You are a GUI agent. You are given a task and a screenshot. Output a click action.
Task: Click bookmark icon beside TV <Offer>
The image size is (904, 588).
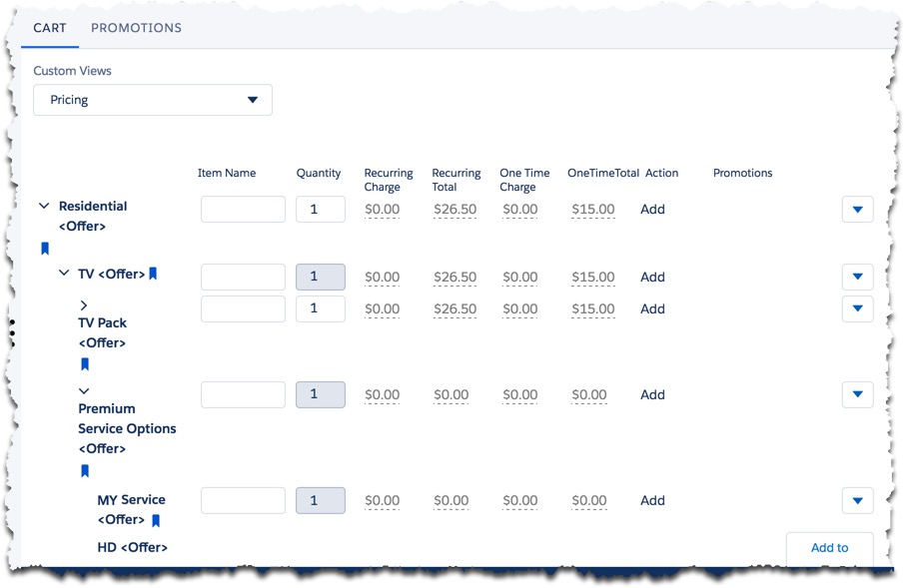153,274
